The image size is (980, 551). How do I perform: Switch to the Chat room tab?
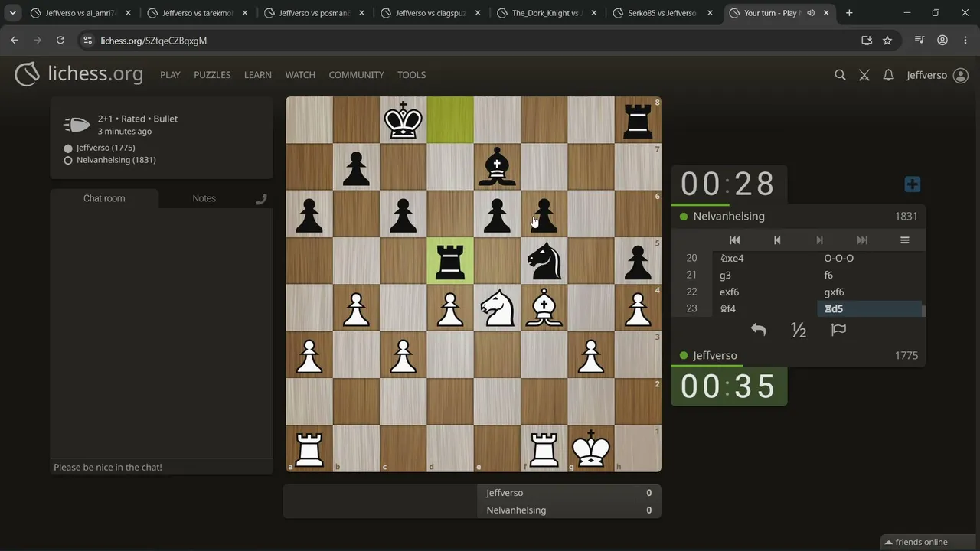point(104,198)
